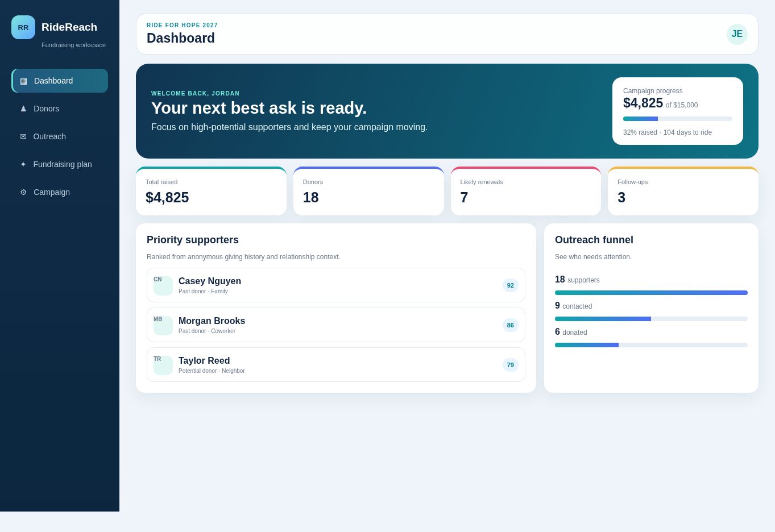Screen dimensions: 775x532
Task: Click the Priority supporters heading
Action: coord(193,240)
